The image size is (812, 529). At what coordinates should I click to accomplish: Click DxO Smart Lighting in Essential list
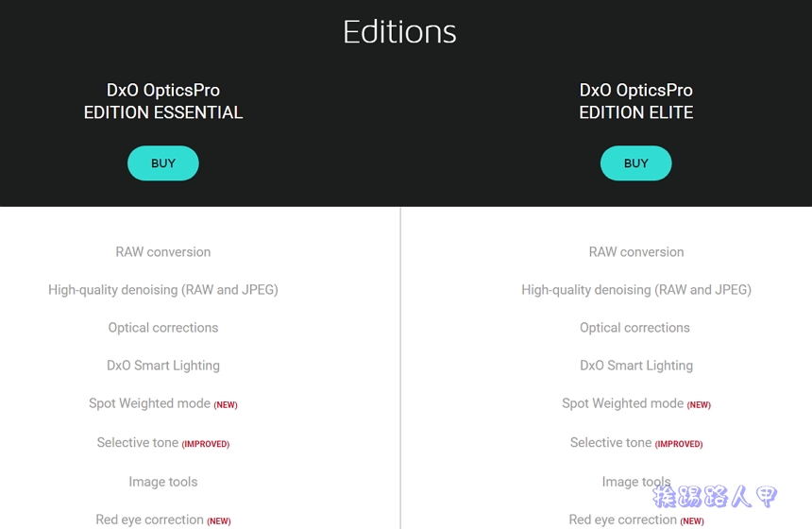click(x=163, y=366)
